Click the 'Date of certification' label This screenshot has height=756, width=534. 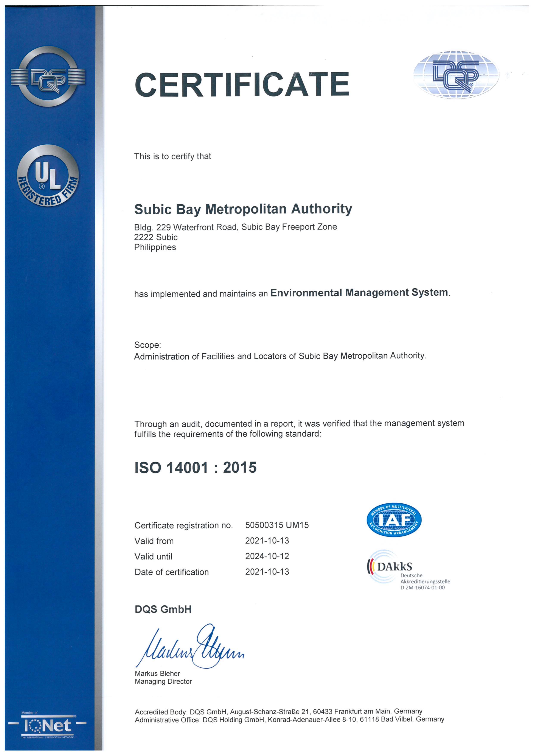point(171,572)
